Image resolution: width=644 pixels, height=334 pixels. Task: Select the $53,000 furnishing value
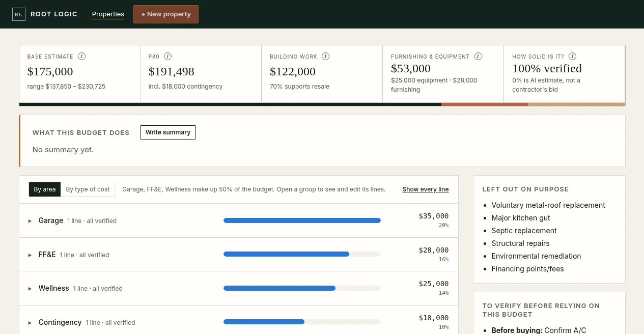pyautogui.click(x=411, y=69)
